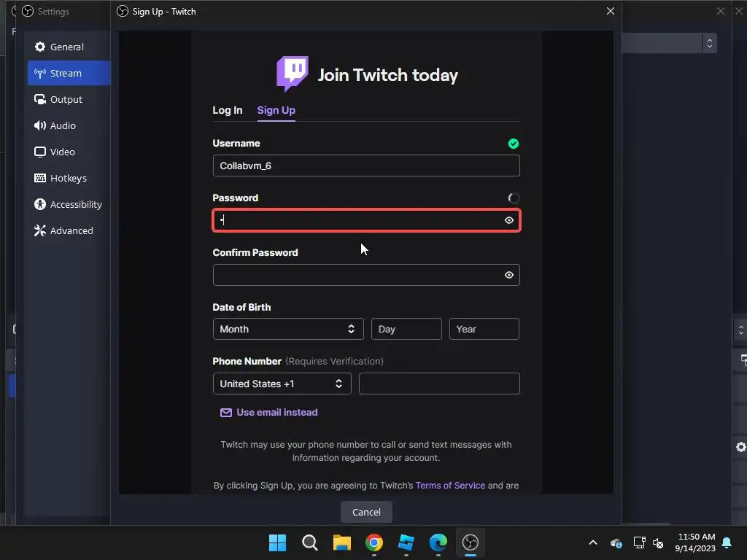Click Use email instead link
This screenshot has width=747, height=560.
[x=276, y=413]
